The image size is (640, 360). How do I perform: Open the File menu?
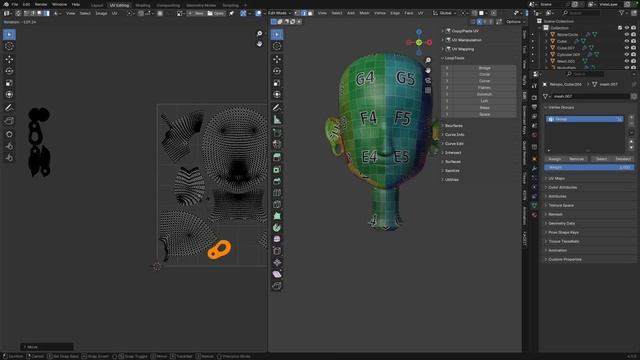15,4
